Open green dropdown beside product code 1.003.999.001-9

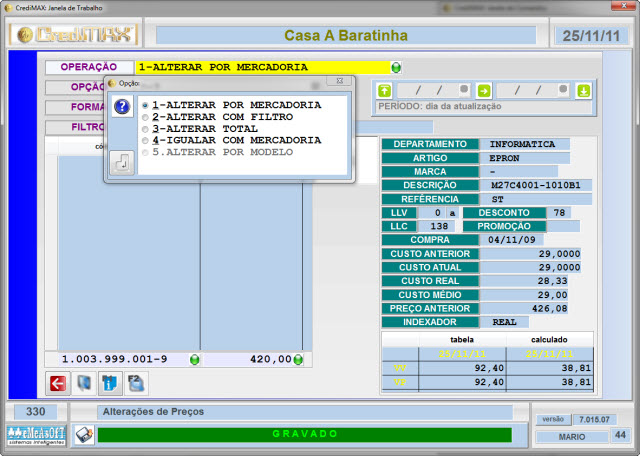195,359
